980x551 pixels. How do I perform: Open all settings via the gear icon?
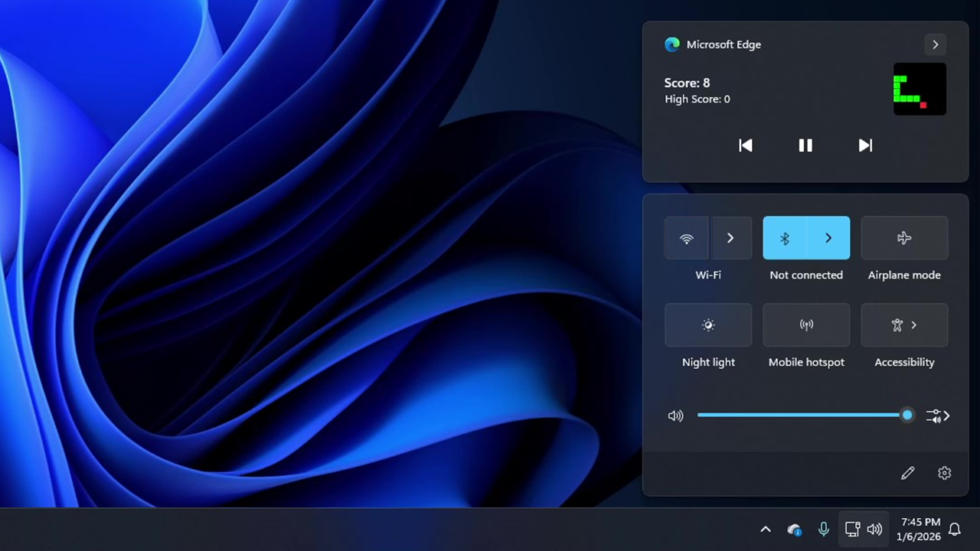[944, 473]
